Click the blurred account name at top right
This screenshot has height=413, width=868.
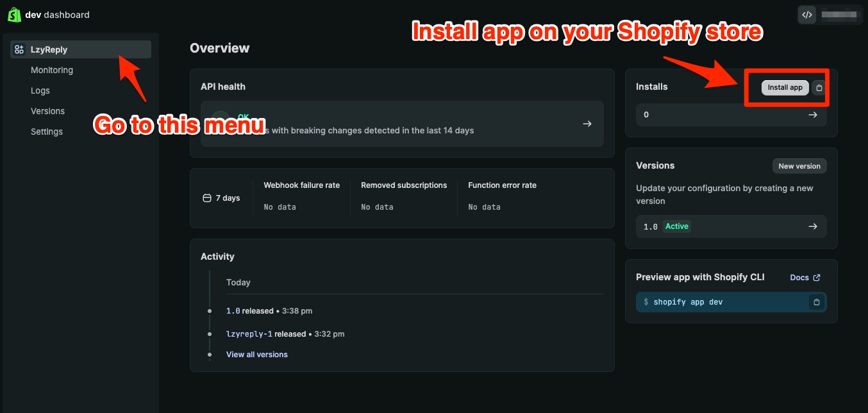click(839, 14)
